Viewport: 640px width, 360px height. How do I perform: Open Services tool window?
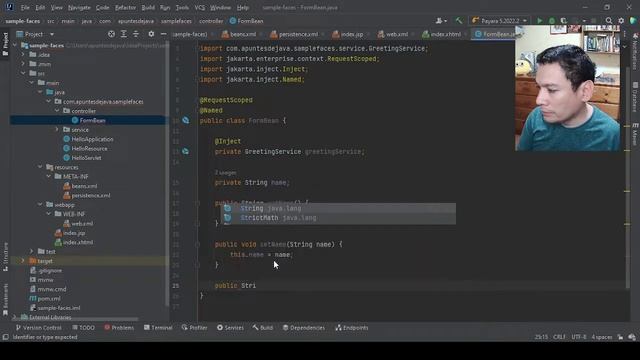coord(230,328)
